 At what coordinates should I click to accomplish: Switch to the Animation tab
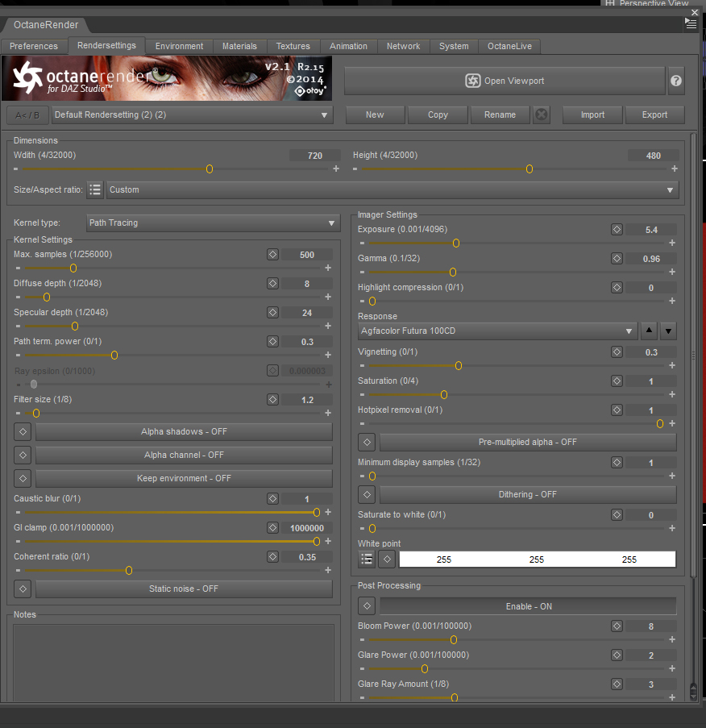[x=348, y=47]
